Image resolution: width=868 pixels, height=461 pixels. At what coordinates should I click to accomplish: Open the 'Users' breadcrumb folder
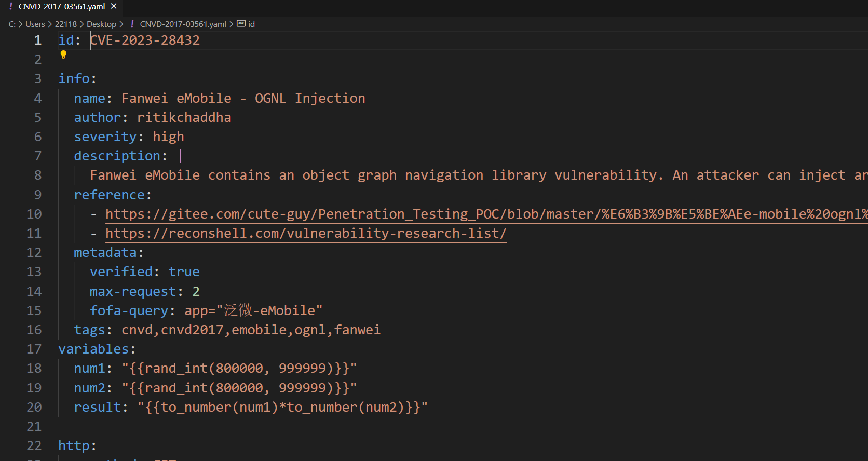coord(35,24)
